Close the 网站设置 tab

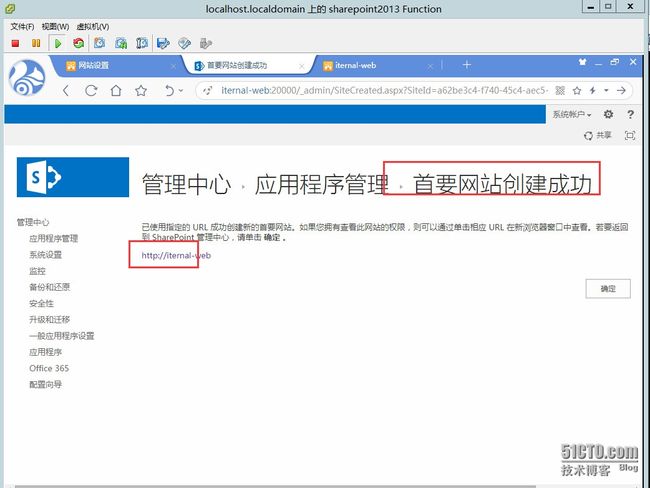click(173, 66)
